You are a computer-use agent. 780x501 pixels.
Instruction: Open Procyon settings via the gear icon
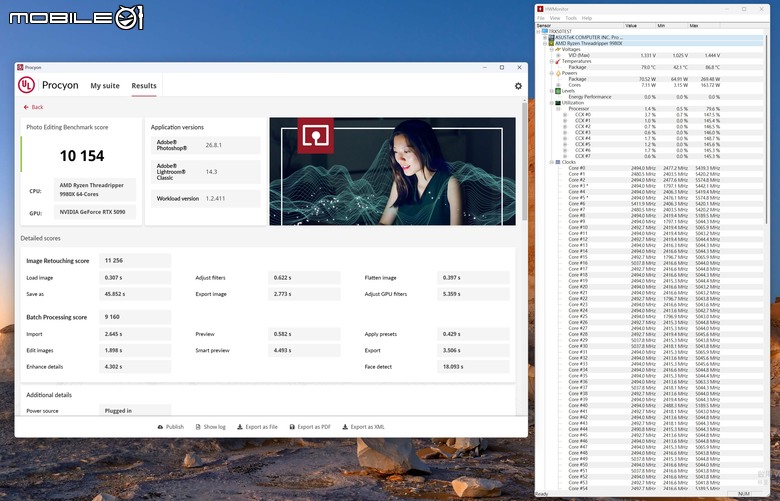point(518,86)
